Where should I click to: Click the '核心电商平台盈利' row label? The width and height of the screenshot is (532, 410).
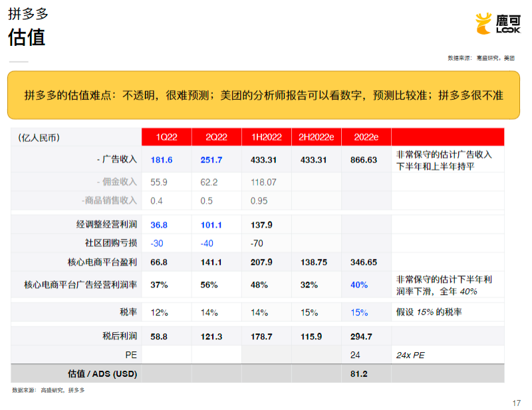point(102,262)
